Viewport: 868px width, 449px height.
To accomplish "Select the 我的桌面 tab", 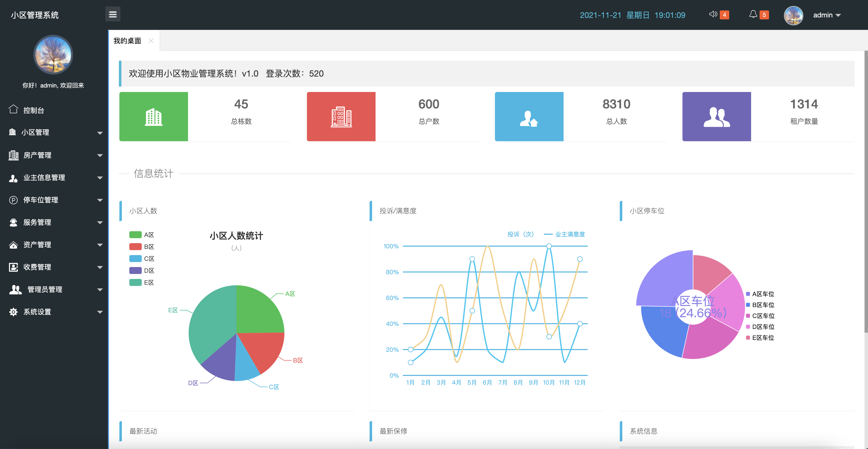I will pos(127,41).
